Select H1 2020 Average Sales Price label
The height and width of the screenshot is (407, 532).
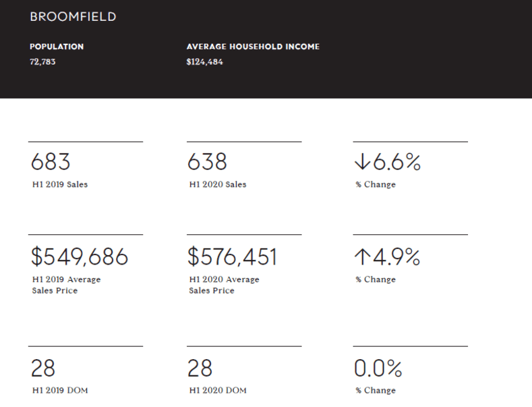click(223, 285)
